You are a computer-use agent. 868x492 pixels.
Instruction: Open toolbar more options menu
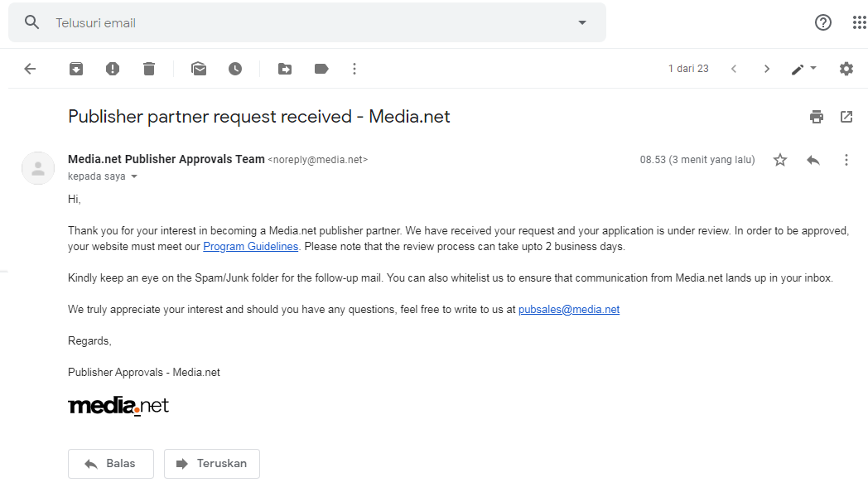pyautogui.click(x=354, y=69)
